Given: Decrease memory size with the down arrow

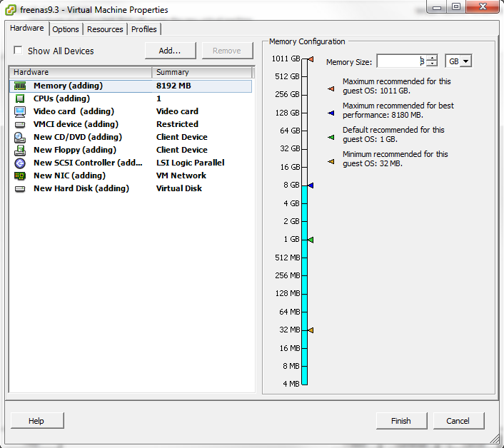Looking at the screenshot, I should tap(433, 63).
